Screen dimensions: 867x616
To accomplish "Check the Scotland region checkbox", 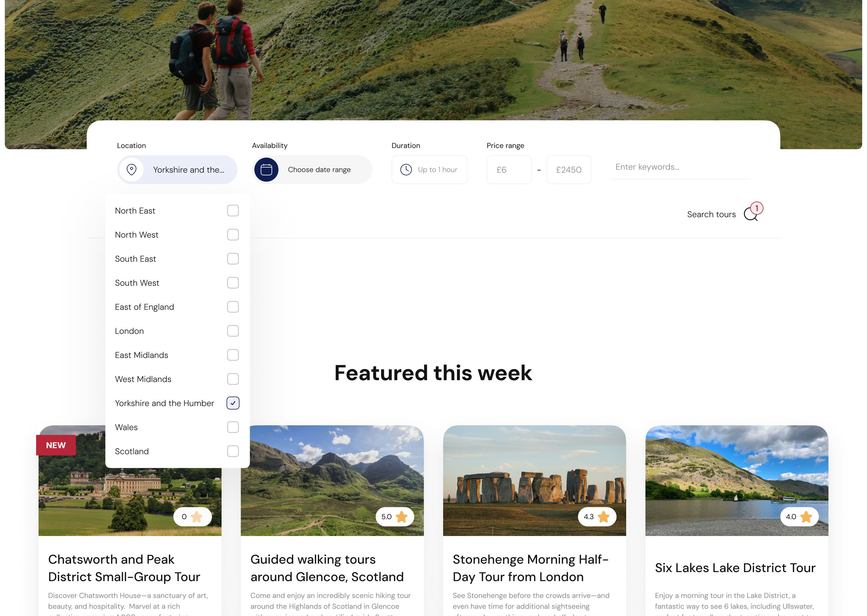I will click(x=233, y=451).
